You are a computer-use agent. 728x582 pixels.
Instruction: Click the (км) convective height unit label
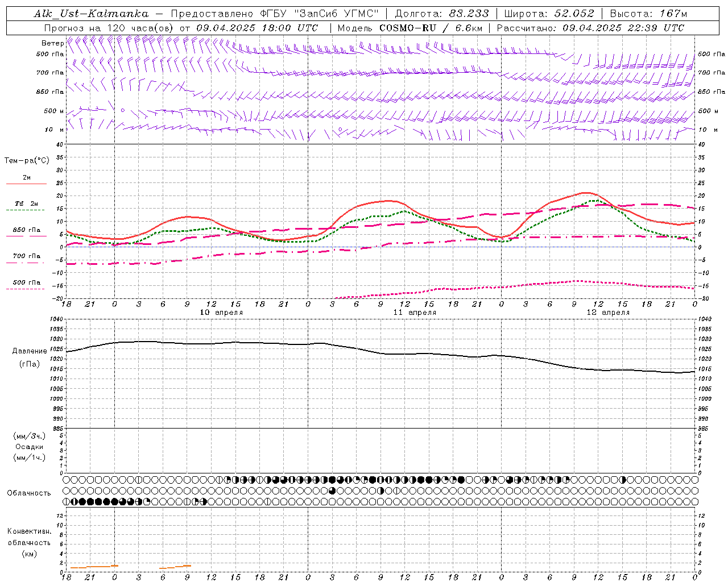[x=30, y=554]
